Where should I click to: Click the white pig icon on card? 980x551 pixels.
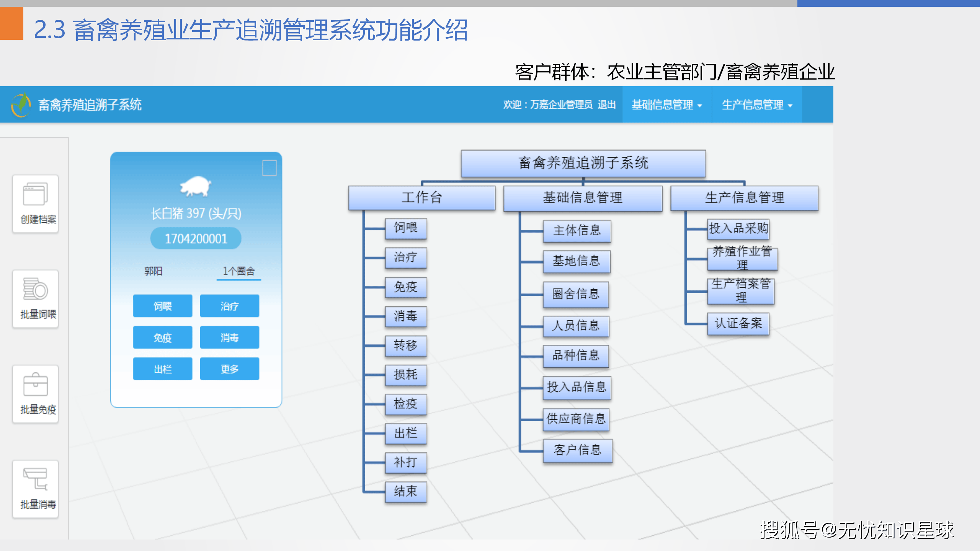click(x=196, y=186)
